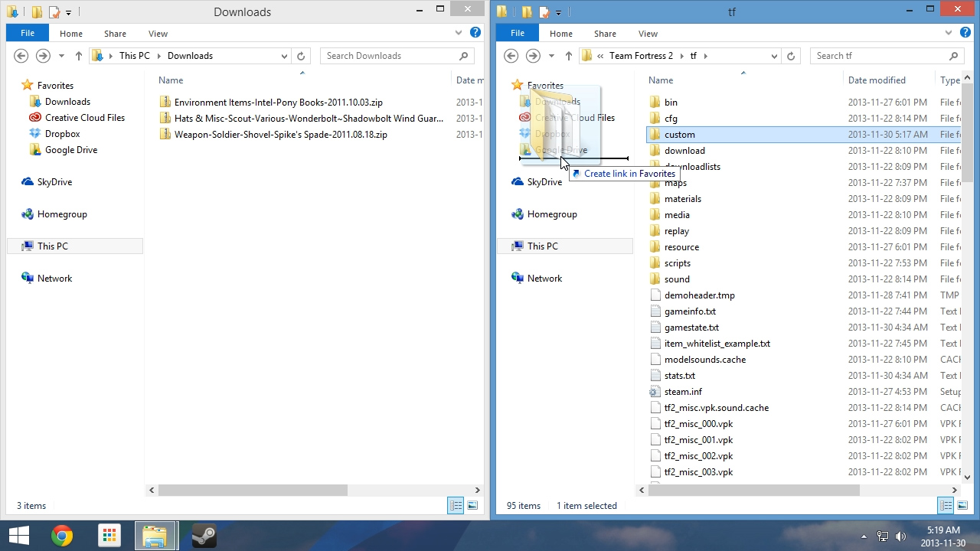Open the View tab in tf window
The height and width of the screenshot is (551, 980).
click(x=648, y=33)
